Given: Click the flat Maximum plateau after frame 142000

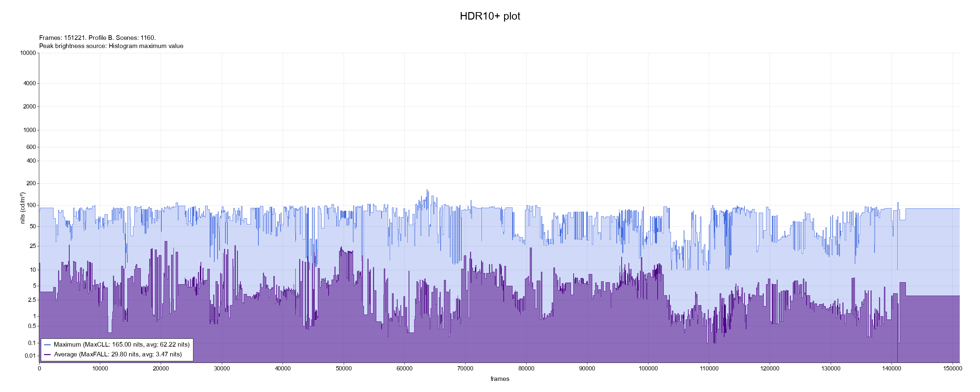Looking at the screenshot, I should 932,208.
